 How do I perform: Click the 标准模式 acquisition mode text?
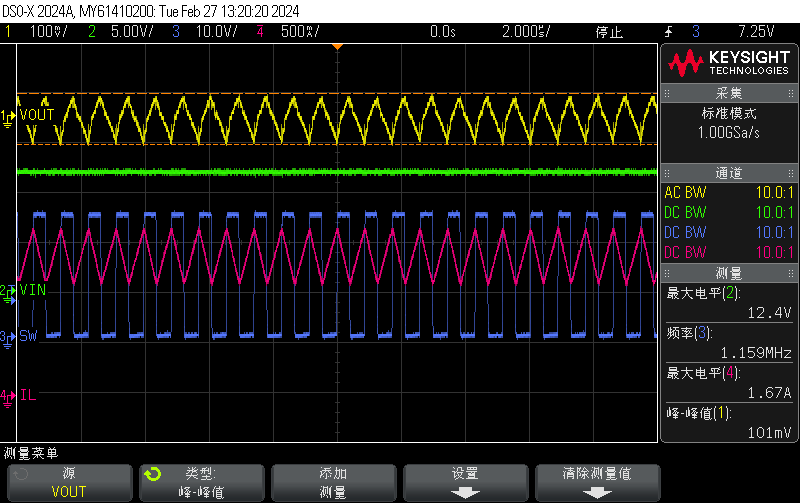point(729,113)
